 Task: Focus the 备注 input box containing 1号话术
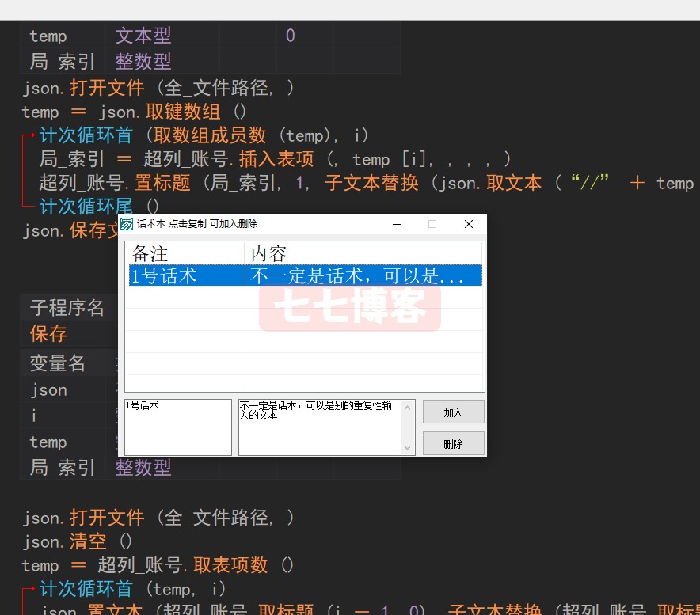pyautogui.click(x=178, y=427)
